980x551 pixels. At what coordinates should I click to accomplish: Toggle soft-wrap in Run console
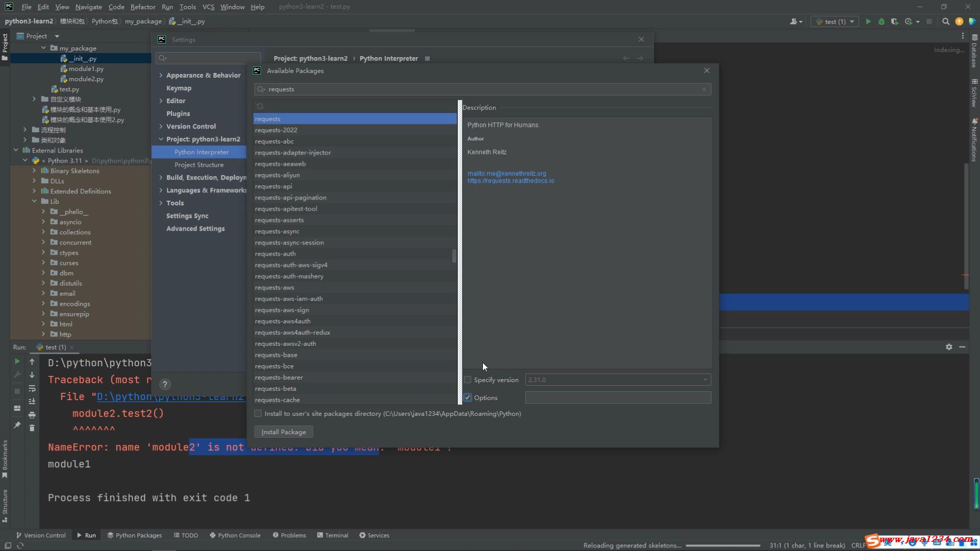[x=32, y=388]
